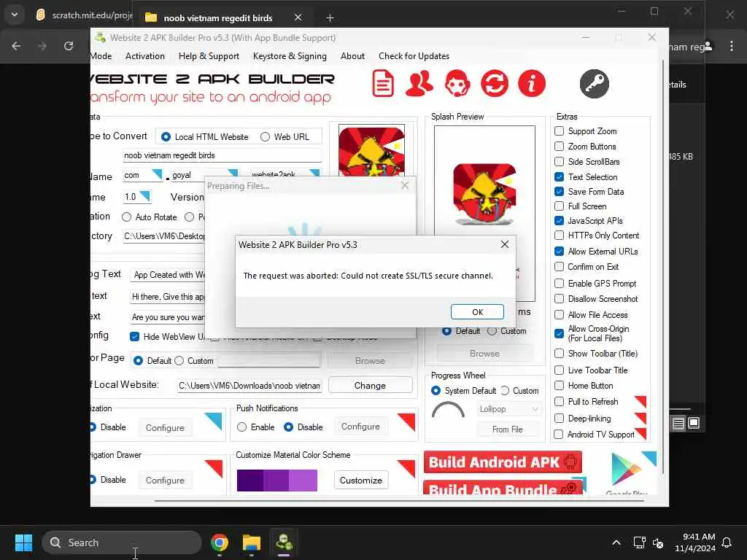Click Customize color scheme button
747x560 pixels.
(x=361, y=480)
